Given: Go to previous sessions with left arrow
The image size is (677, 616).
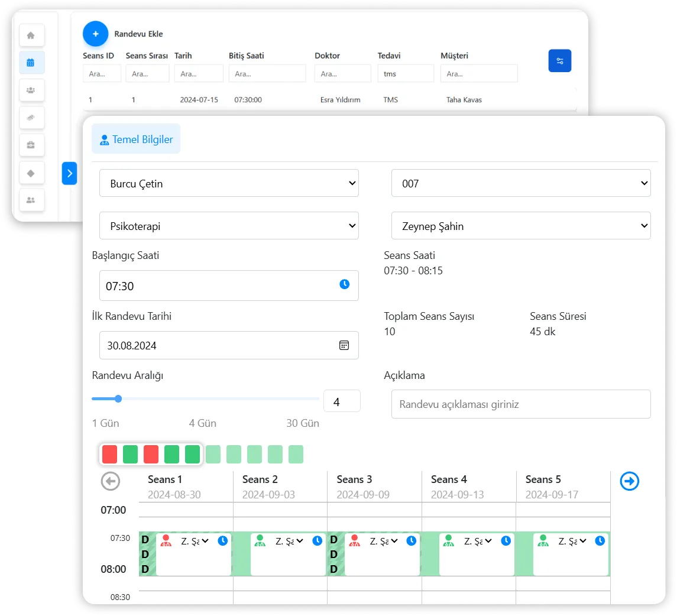Looking at the screenshot, I should 110,481.
